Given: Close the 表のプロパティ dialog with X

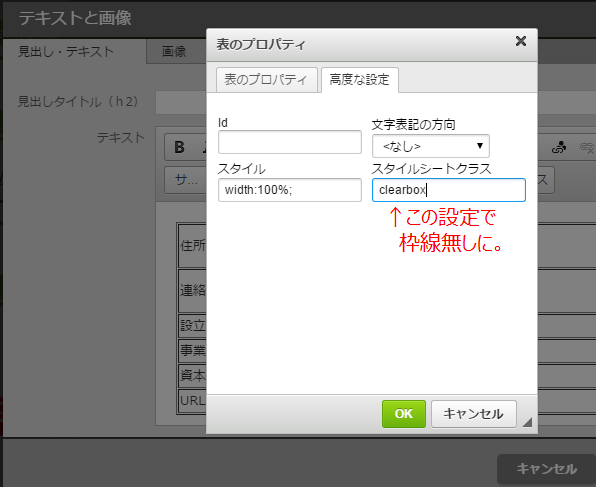Looking at the screenshot, I should (x=521, y=41).
